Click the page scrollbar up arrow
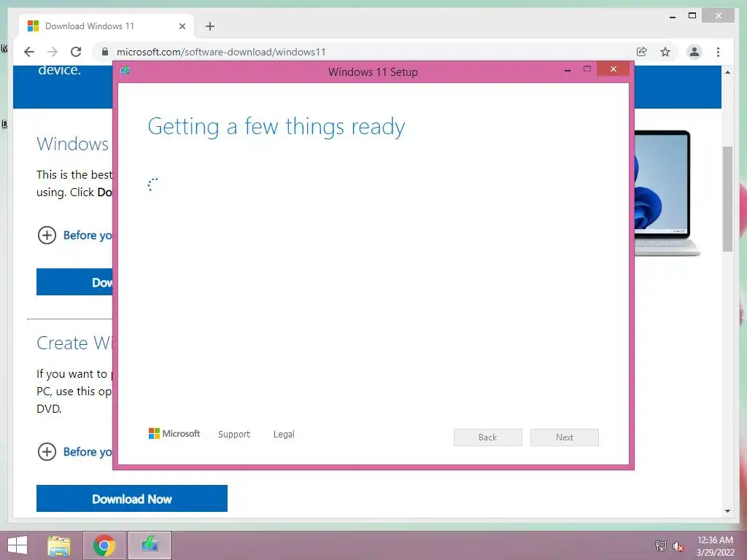The width and height of the screenshot is (747, 560). (727, 72)
